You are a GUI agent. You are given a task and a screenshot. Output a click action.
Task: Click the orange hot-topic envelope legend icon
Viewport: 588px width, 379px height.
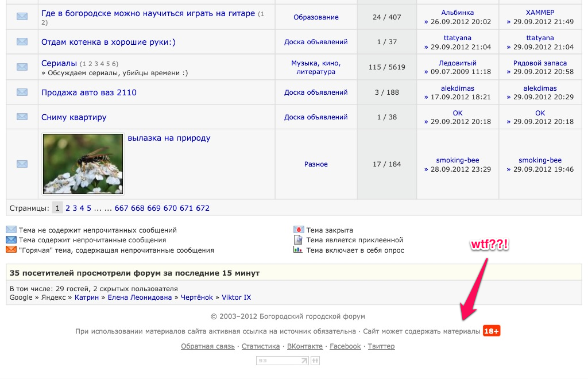click(x=11, y=250)
